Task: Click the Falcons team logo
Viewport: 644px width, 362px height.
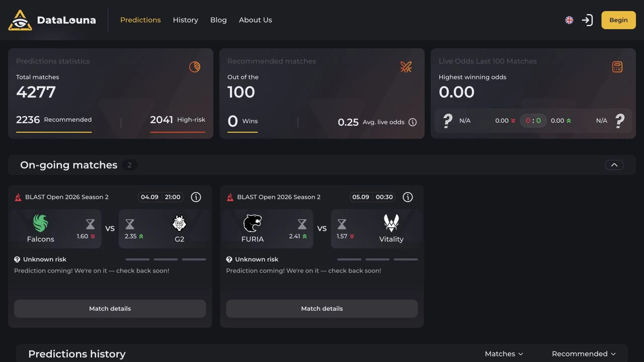Action: (40, 223)
